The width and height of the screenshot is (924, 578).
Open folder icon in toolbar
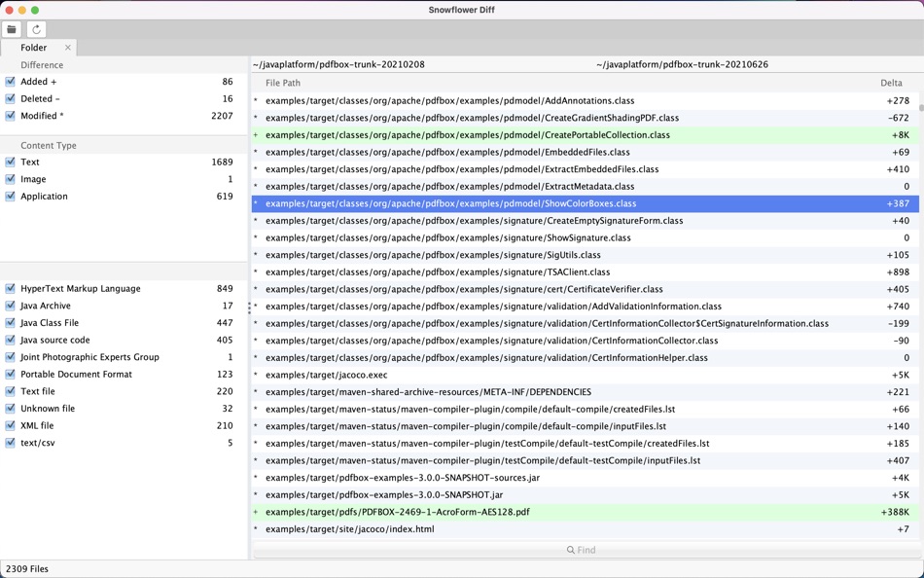pos(12,29)
